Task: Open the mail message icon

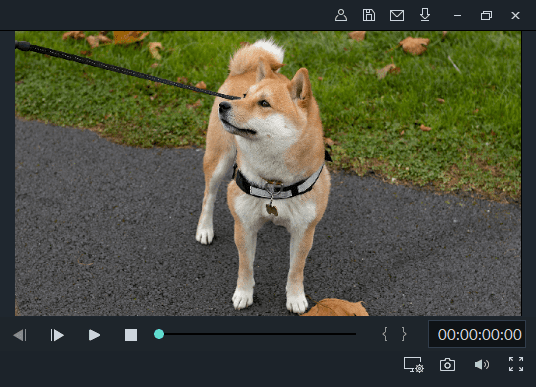Action: pos(397,15)
